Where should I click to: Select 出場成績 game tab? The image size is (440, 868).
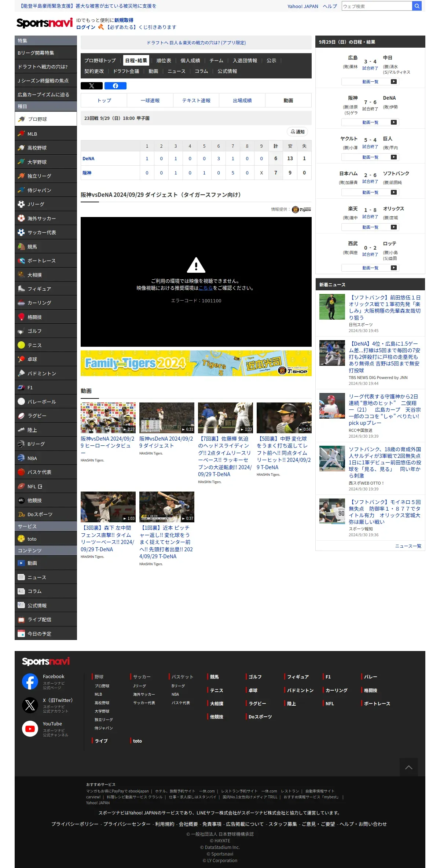point(242,100)
